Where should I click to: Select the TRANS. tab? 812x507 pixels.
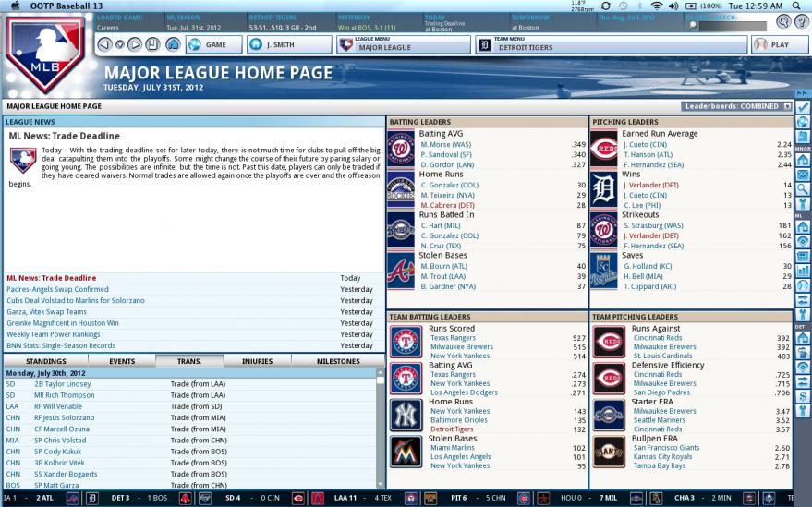(189, 361)
